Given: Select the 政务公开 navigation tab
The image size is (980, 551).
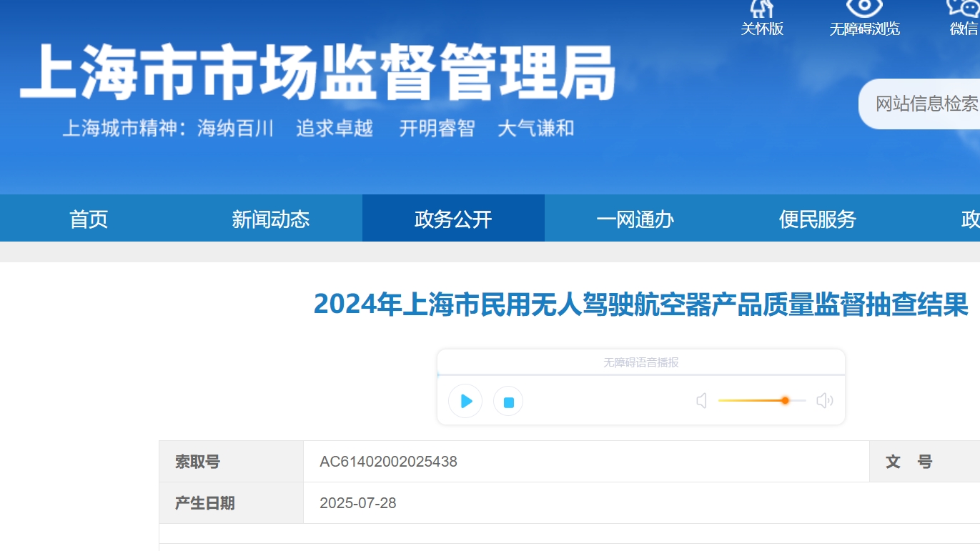Looking at the screenshot, I should 453,219.
